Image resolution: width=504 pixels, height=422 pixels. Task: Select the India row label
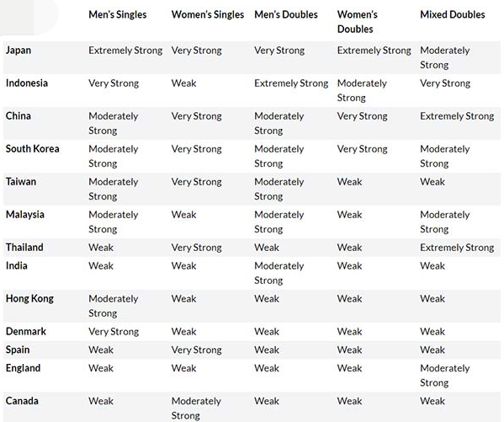[x=16, y=266]
